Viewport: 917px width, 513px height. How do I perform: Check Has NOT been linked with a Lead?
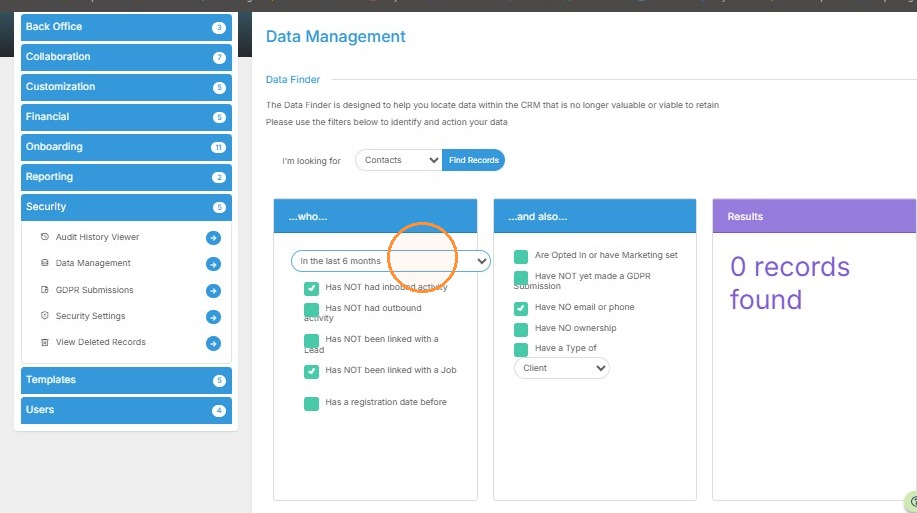tap(311, 340)
